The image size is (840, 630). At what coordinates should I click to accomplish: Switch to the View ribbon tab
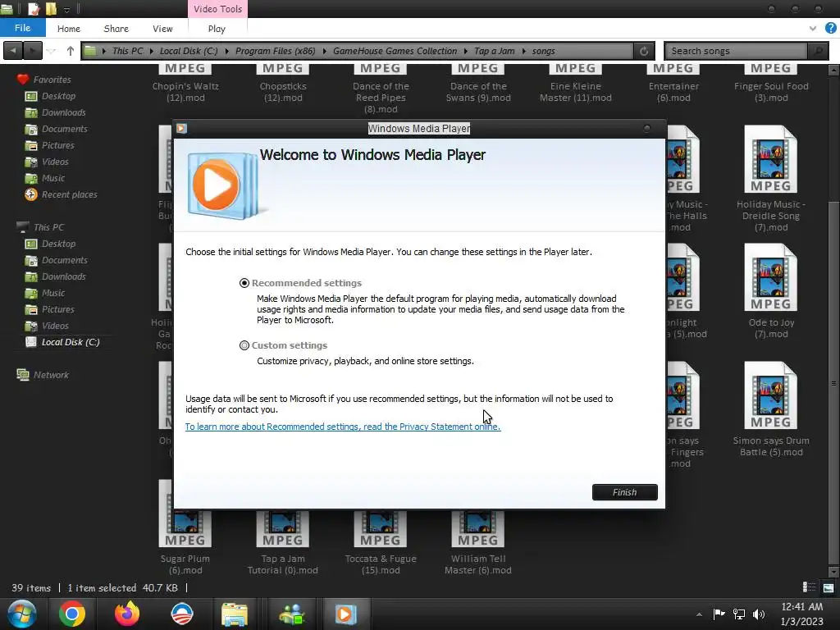(x=162, y=29)
